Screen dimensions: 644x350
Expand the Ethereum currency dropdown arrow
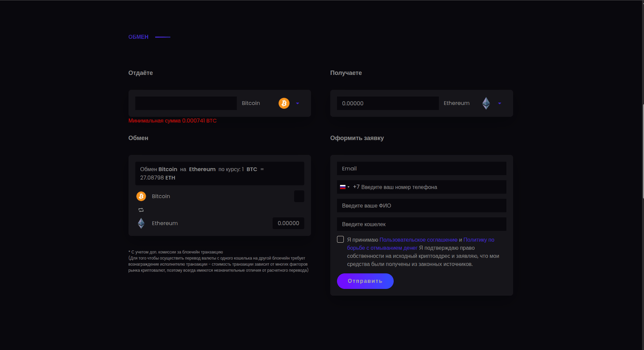(x=500, y=103)
